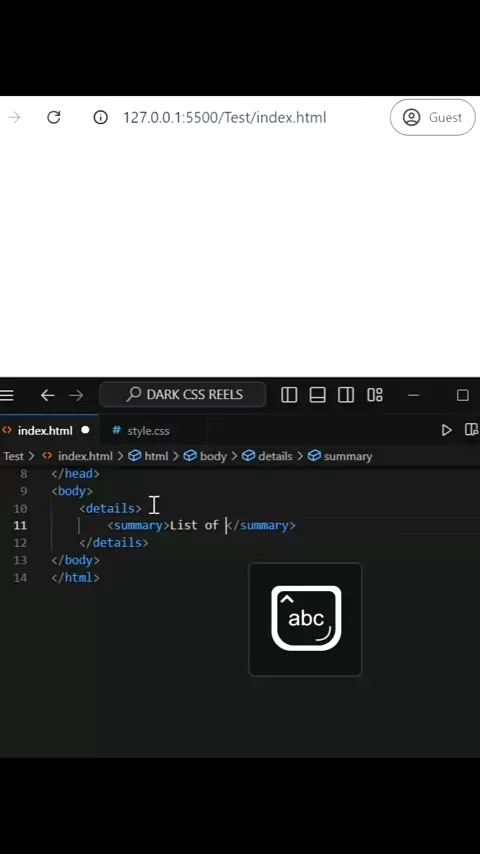Run the file with play icon
The height and width of the screenshot is (854, 480).
446,430
